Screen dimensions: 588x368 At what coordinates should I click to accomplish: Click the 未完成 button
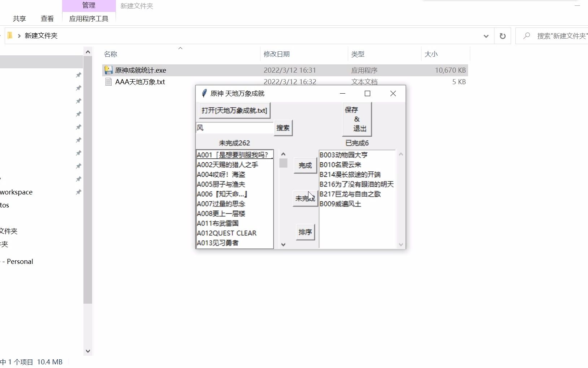click(x=305, y=198)
